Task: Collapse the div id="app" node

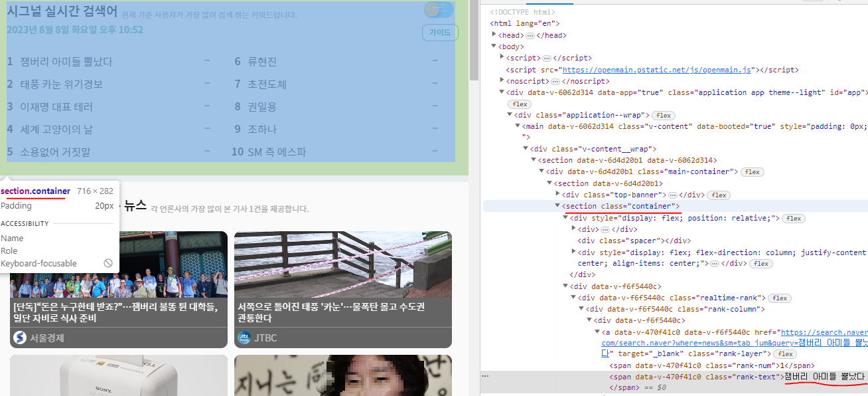Action: [502, 92]
